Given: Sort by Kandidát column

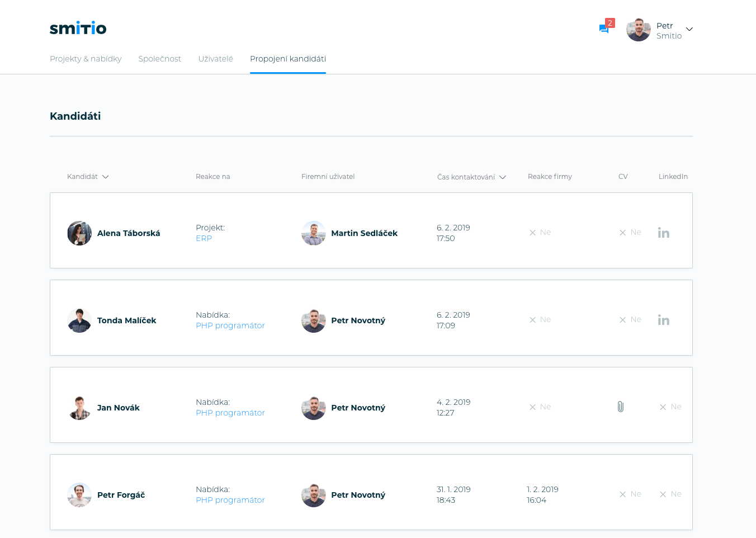Looking at the screenshot, I should (x=88, y=177).
